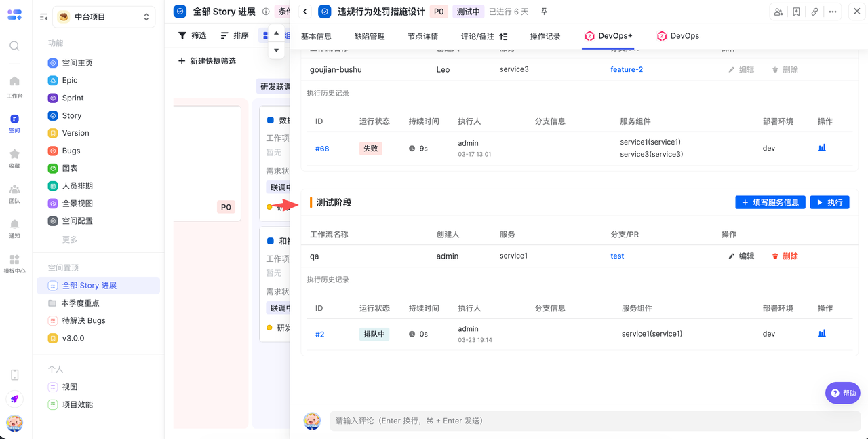
Task: Collapse the left sidebar panel
Action: (43, 17)
